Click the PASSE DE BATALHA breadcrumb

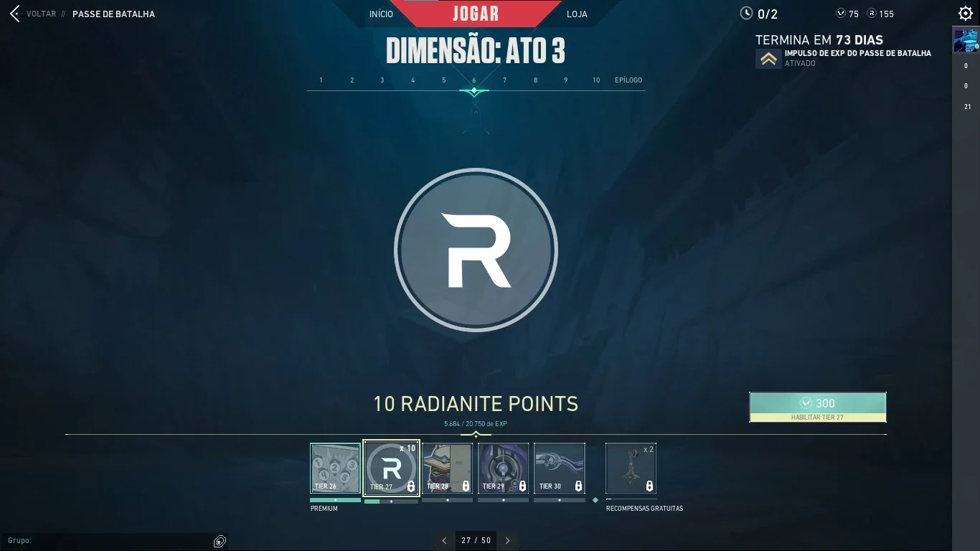[113, 14]
